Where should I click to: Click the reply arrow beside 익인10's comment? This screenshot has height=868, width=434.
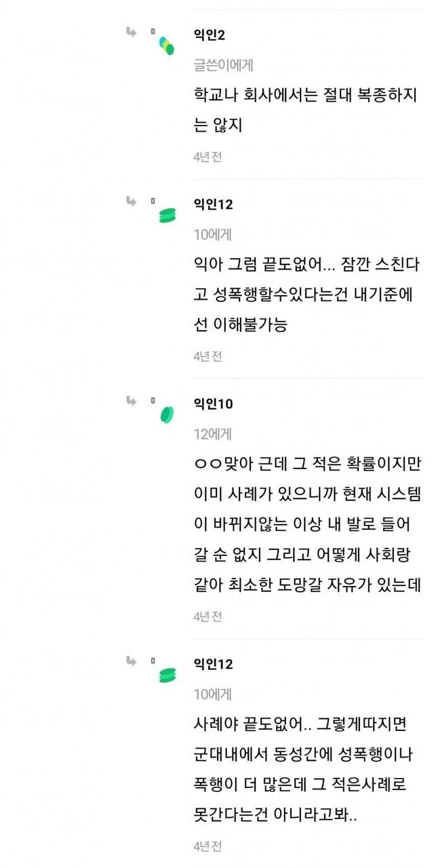click(132, 400)
